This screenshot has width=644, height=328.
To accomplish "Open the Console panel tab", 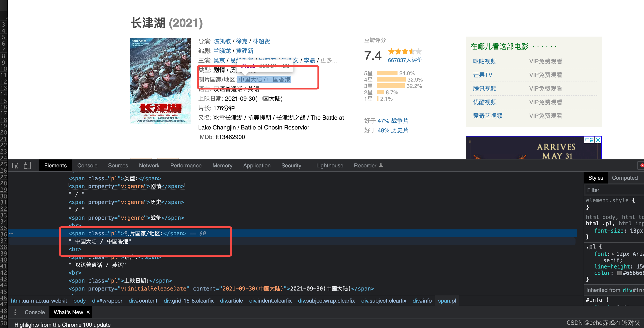I will point(87,165).
